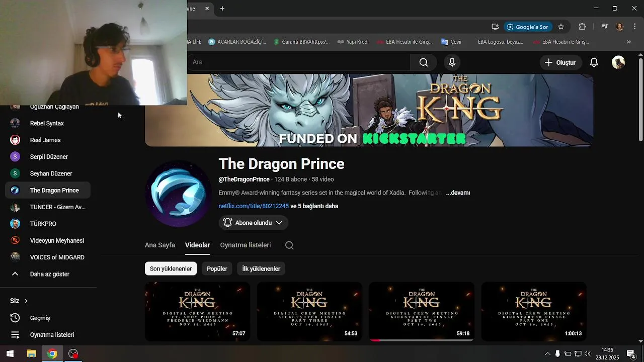Screen dimensions: 644x362
Task: Open Abone olundu subscription dropdown
Action: pyautogui.click(x=253, y=223)
